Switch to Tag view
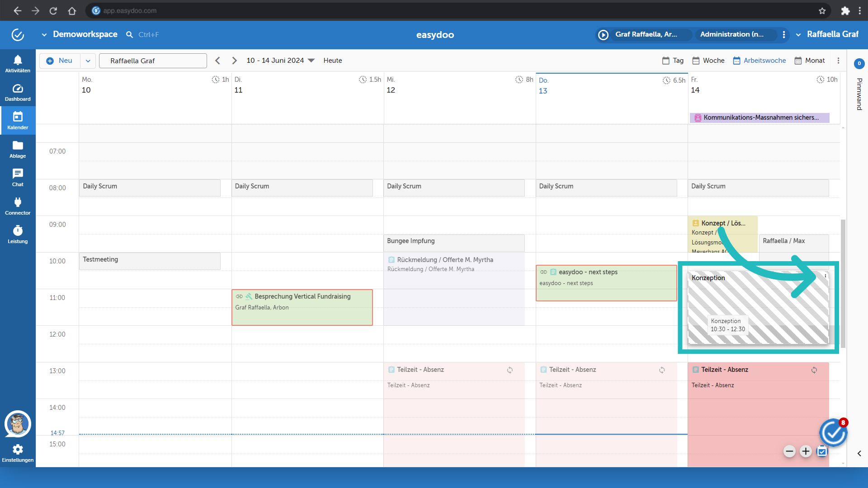Image resolution: width=868 pixels, height=488 pixels. (673, 61)
